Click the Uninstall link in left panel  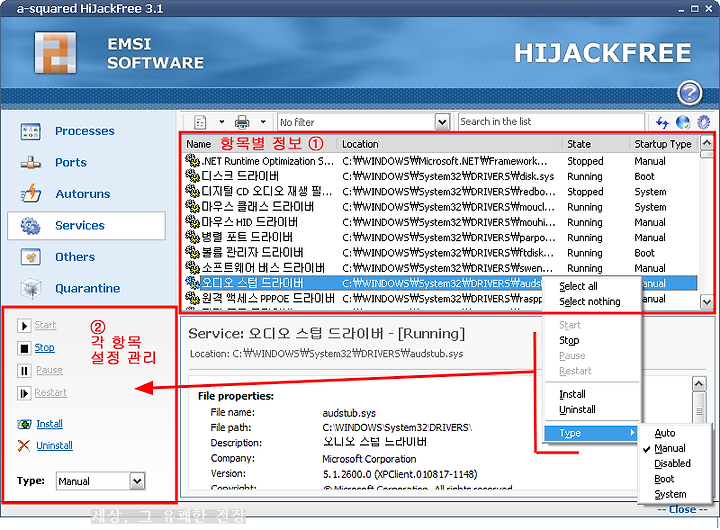pyautogui.click(x=55, y=445)
